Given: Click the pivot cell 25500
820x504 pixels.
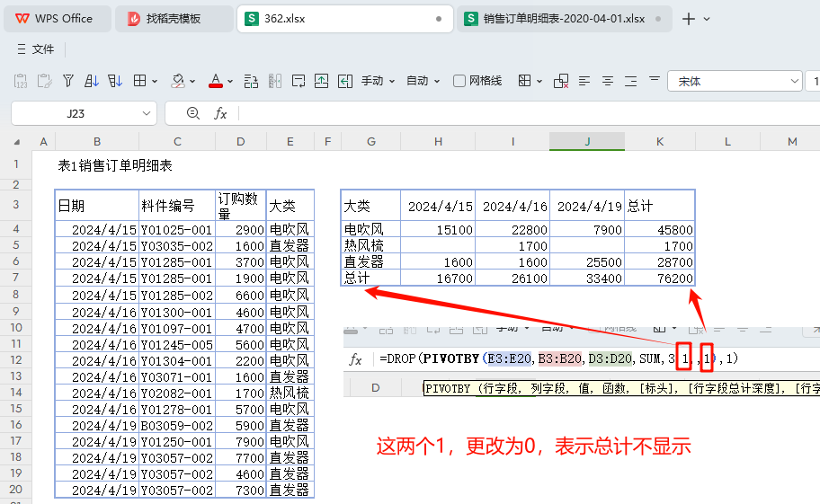Looking at the screenshot, I should (x=587, y=261).
